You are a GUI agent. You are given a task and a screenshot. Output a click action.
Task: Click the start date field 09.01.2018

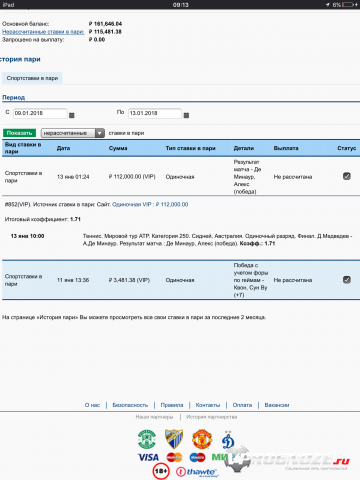(x=40, y=113)
